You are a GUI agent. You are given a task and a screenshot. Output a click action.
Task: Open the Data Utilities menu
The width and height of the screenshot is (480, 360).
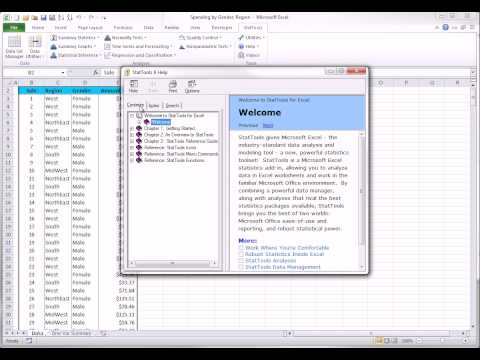pos(34,47)
